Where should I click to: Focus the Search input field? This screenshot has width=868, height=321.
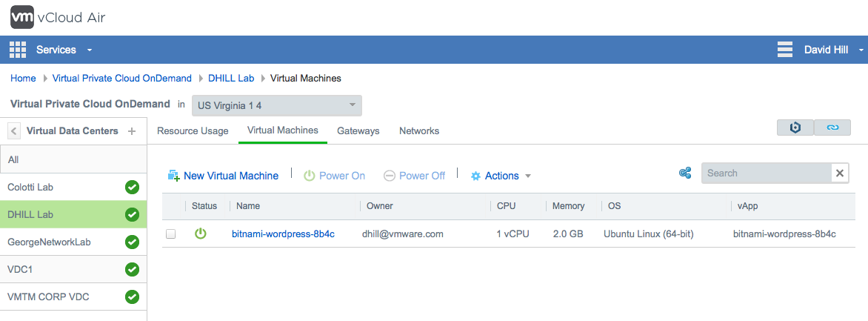pyautogui.click(x=766, y=173)
